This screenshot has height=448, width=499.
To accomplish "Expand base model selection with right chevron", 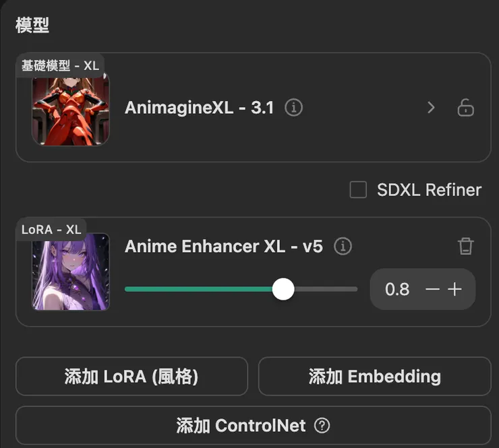I will click(x=432, y=108).
